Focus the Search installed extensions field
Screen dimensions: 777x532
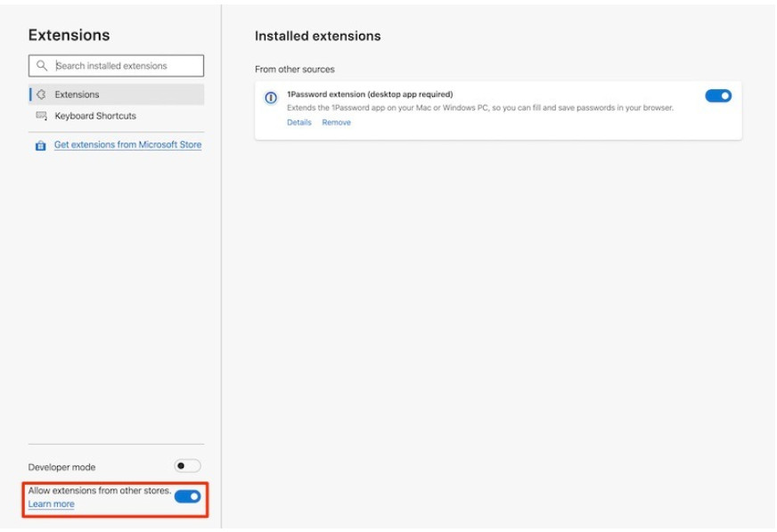116,65
